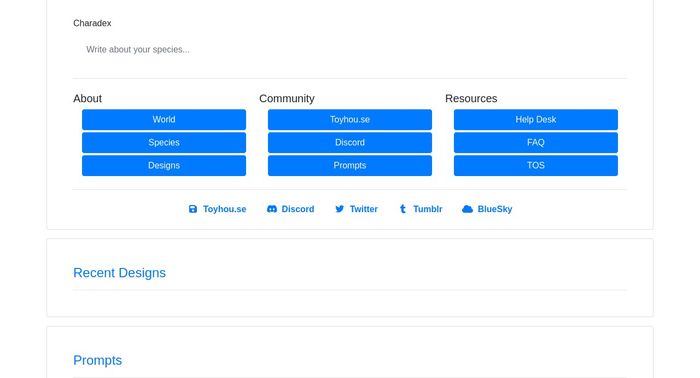Image resolution: width=700 pixels, height=378 pixels.
Task: Click the Discord logo icon
Action: pos(271,209)
